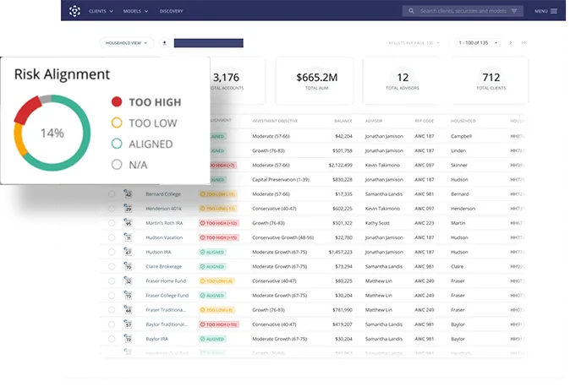Click the account icon beside Claire Brokerage
Viewport: 570px width, 392px height.
coord(129,266)
